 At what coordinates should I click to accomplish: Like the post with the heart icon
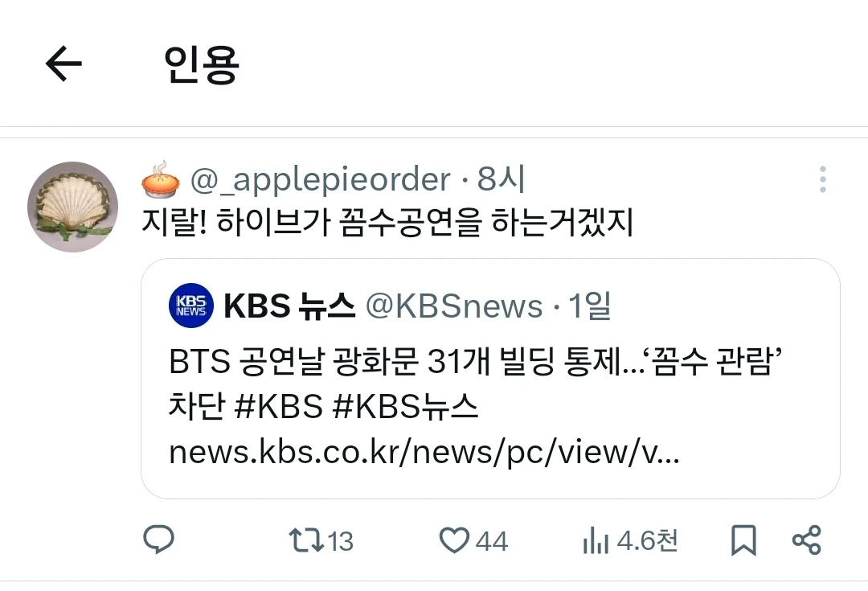click(x=454, y=540)
